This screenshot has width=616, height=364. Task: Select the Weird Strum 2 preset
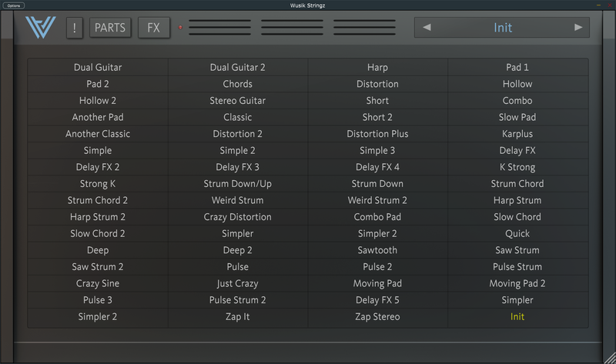click(377, 200)
